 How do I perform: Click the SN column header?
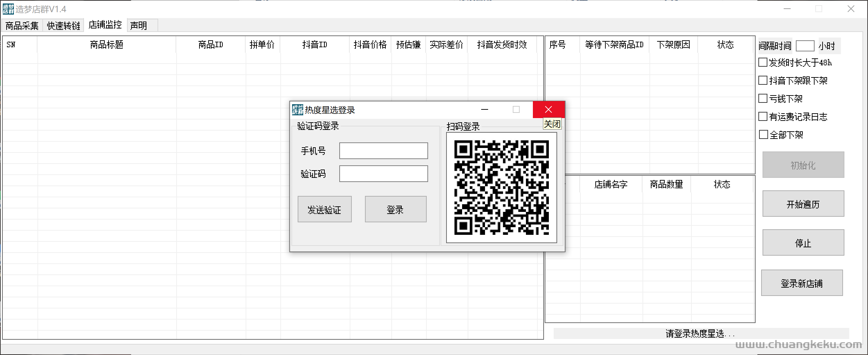coord(20,45)
